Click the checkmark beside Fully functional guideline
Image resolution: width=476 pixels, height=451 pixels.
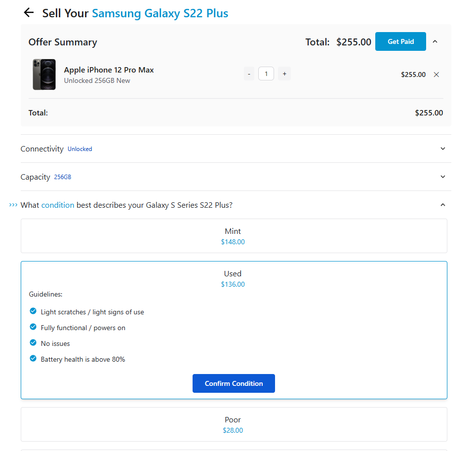coord(33,327)
